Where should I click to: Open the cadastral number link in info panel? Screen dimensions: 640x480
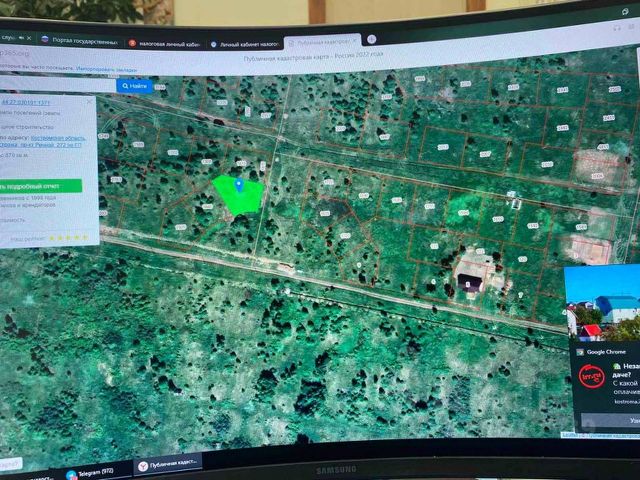coord(25,102)
